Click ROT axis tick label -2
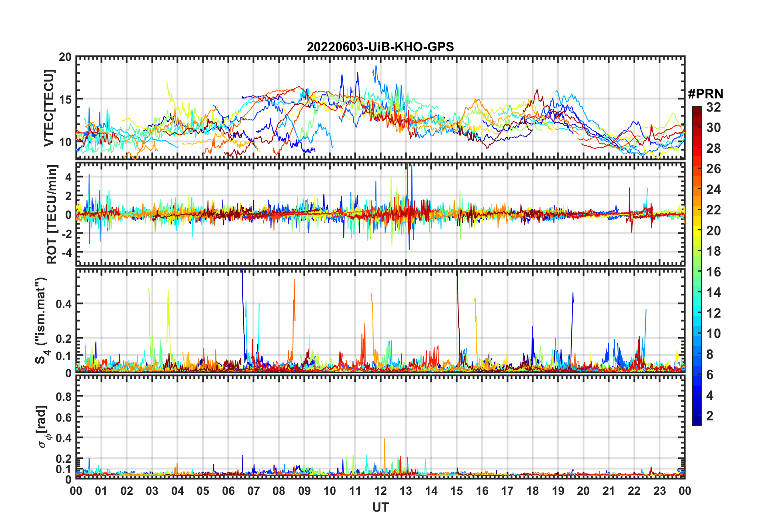 coord(66,234)
